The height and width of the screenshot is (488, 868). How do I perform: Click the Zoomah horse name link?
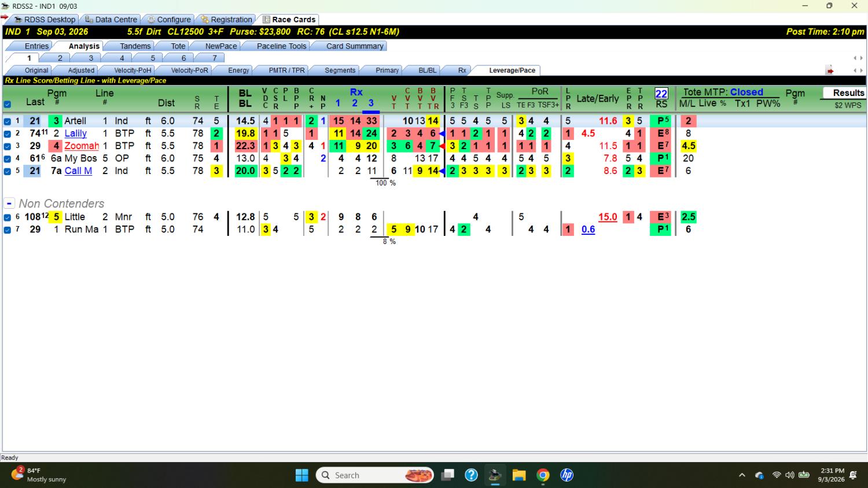coord(82,146)
